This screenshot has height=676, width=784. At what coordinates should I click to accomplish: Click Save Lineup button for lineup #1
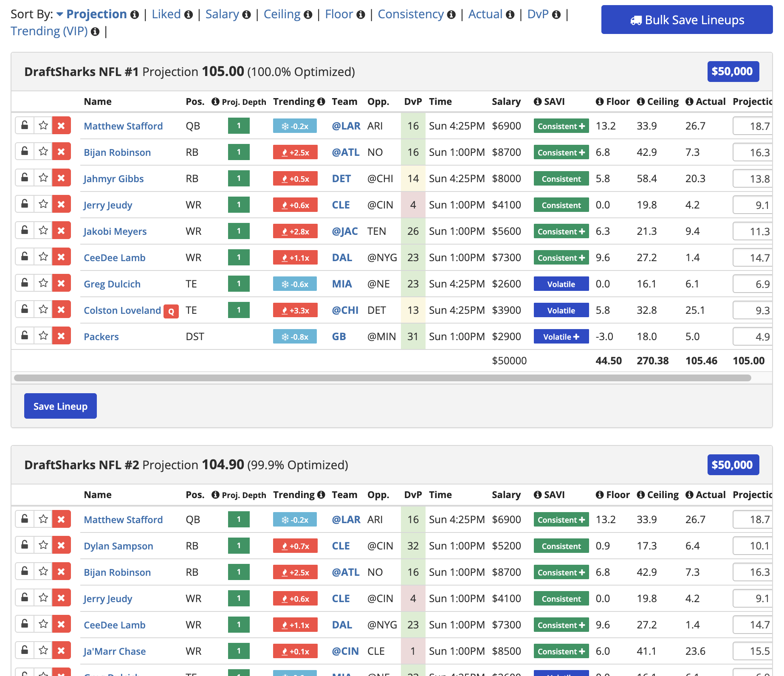tap(60, 406)
